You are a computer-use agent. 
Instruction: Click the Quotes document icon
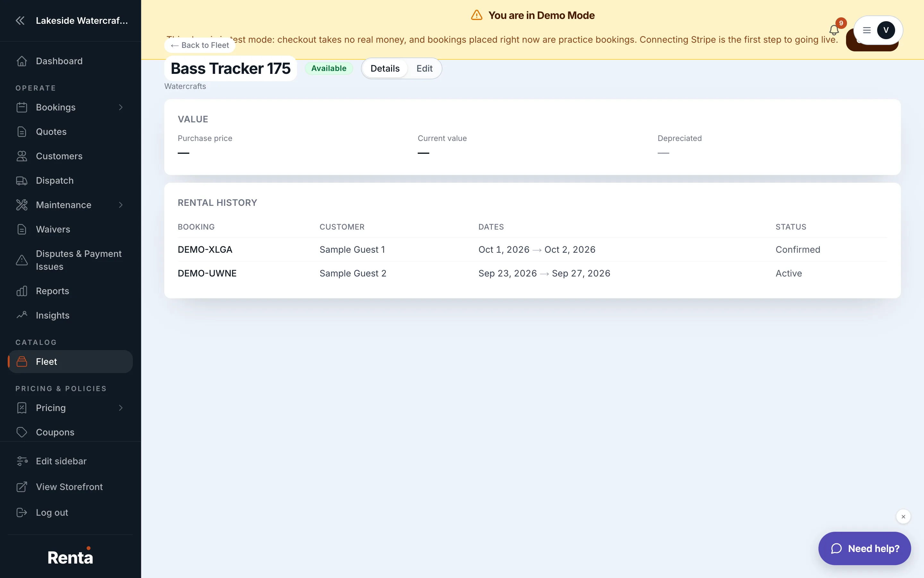pyautogui.click(x=22, y=132)
